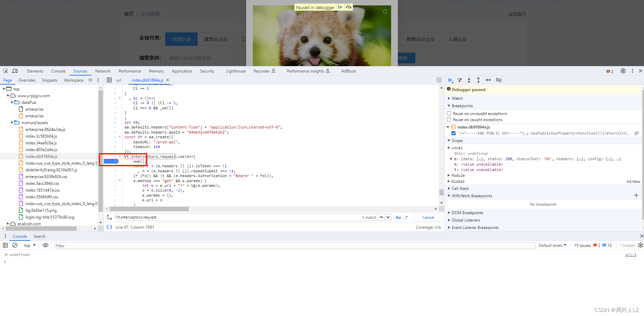The height and width of the screenshot is (316, 644).
Task: Uncheck the line 97 breakpoint checkbox
Action: (453, 133)
